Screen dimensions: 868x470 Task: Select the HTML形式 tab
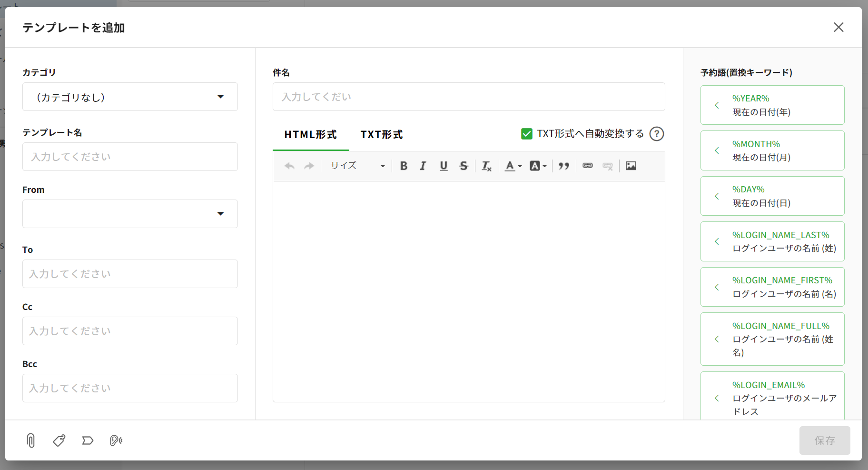pyautogui.click(x=310, y=135)
